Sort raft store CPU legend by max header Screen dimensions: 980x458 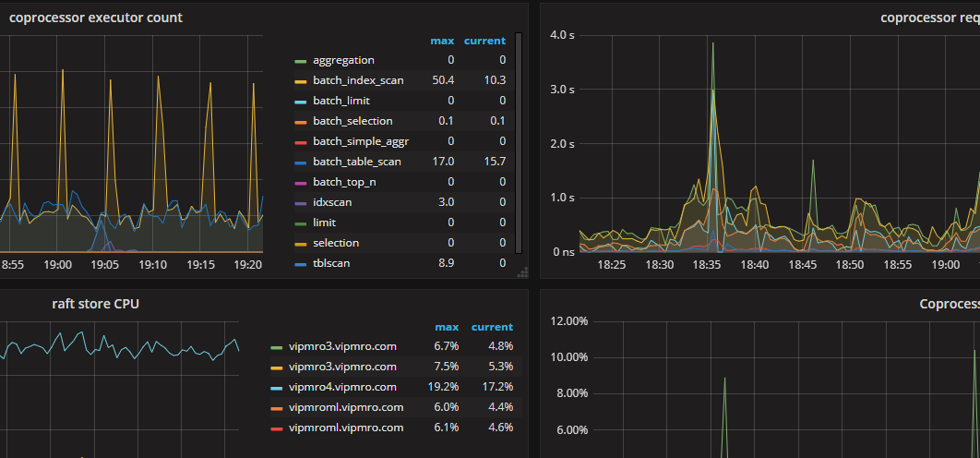tap(447, 327)
